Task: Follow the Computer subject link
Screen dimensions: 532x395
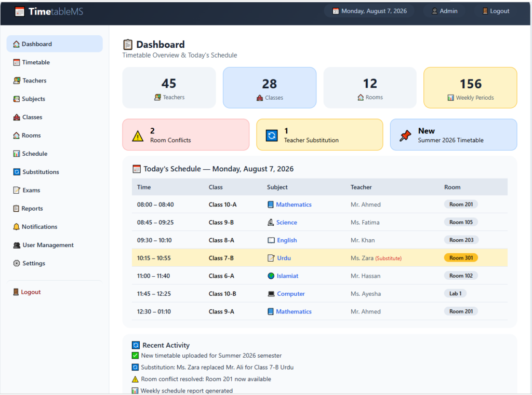Action: click(291, 294)
